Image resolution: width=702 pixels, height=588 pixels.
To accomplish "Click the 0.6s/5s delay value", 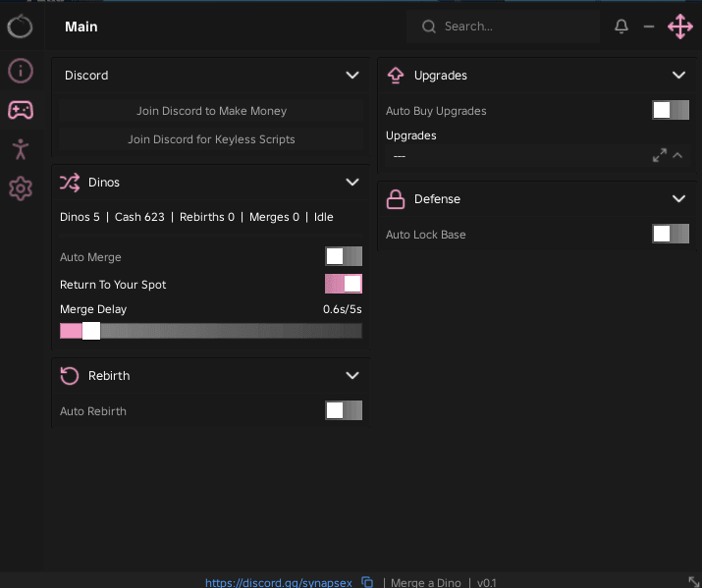I will tap(342, 309).
